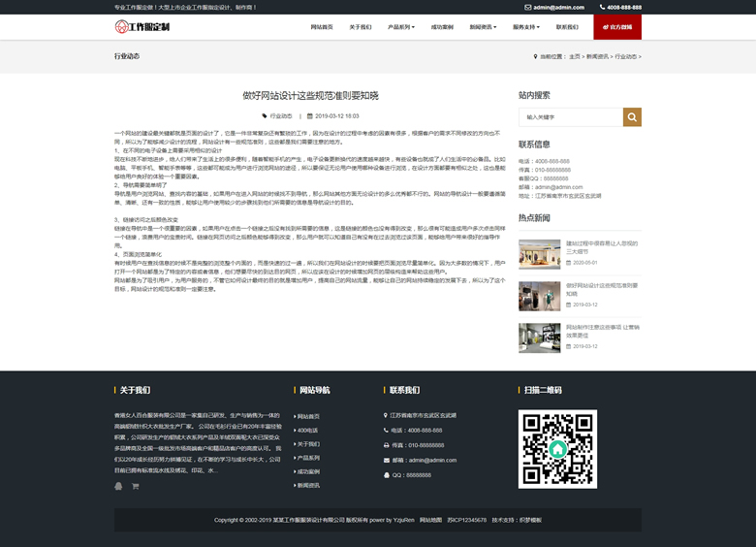Screen dimensions: 756x547
Task: Open first hot news thumbnail image
Action: click(539, 253)
